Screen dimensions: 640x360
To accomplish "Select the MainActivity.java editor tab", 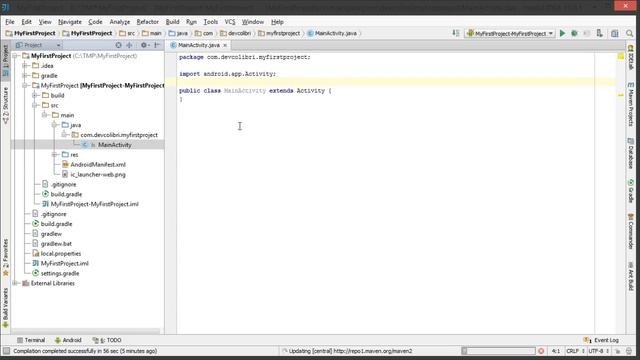I will pyautogui.click(x=198, y=45).
